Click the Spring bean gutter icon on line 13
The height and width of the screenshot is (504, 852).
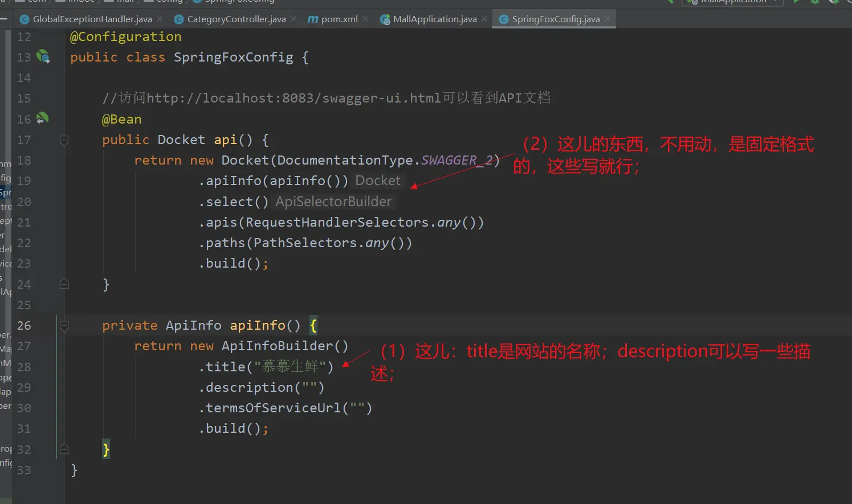pyautogui.click(x=43, y=56)
